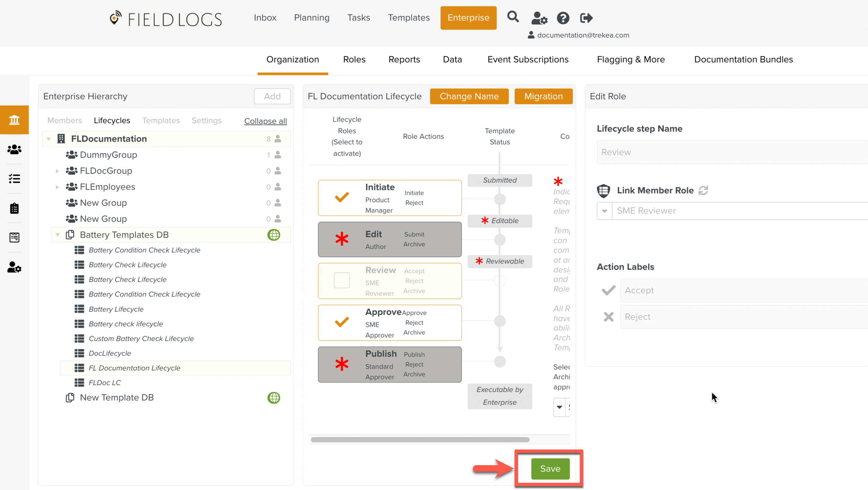Click the globe icon for New Template DB
Screen dimensions: 868x490
click(x=274, y=398)
